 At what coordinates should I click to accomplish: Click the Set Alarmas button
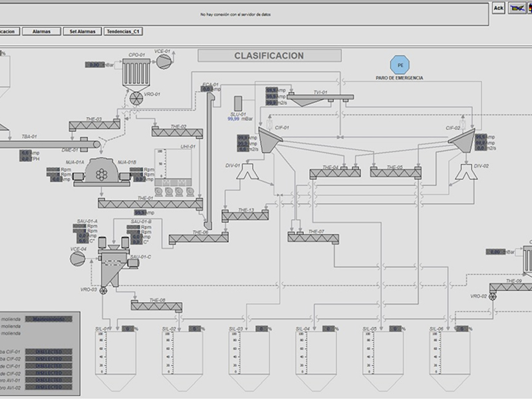pyautogui.click(x=82, y=31)
